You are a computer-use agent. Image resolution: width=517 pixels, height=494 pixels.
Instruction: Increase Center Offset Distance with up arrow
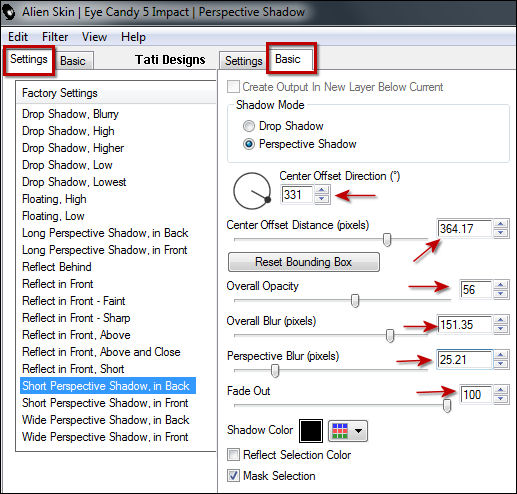point(500,224)
